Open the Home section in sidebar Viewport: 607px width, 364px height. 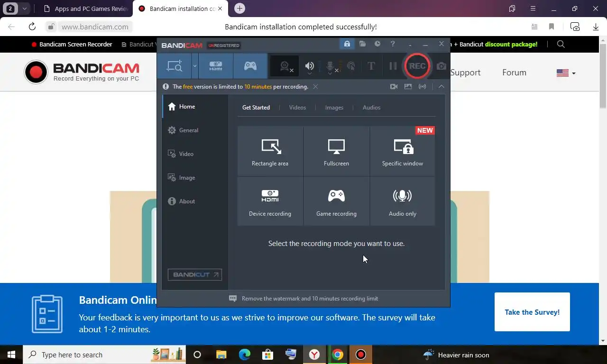pyautogui.click(x=195, y=107)
